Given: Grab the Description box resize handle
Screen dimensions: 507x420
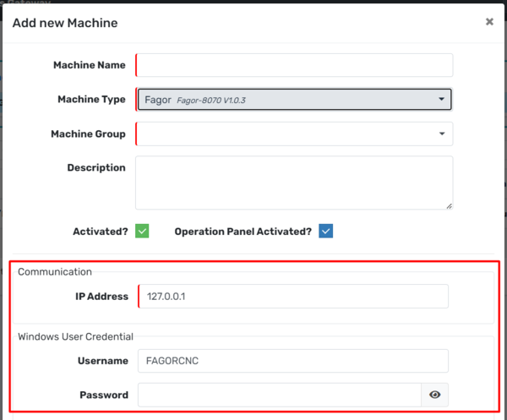Looking at the screenshot, I should pyautogui.click(x=448, y=205).
